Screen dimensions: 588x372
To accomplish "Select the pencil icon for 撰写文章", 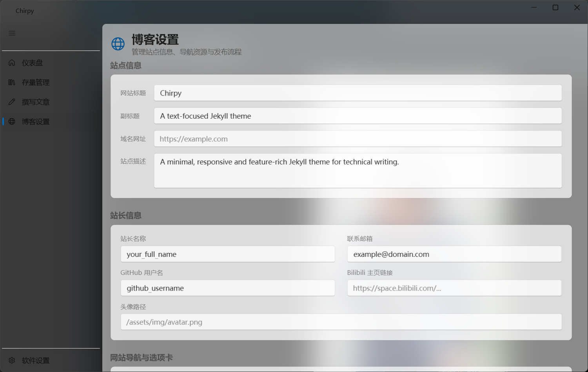I will click(12, 101).
